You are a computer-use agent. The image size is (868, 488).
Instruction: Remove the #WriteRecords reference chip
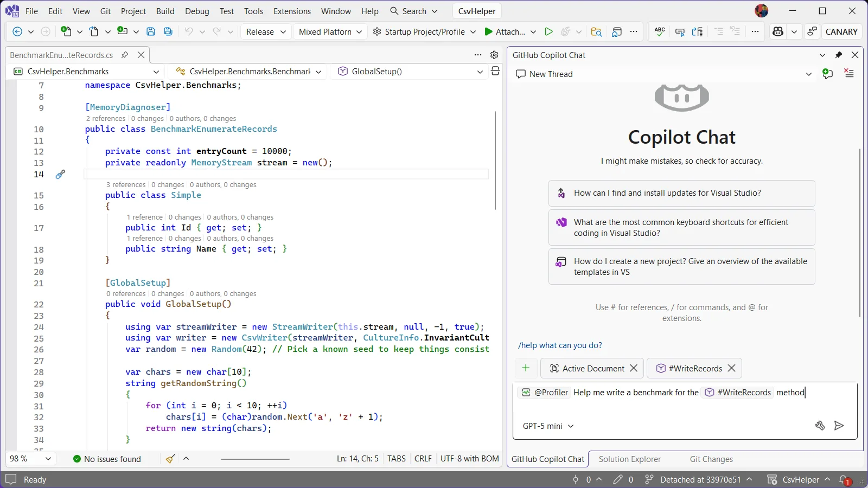(731, 368)
